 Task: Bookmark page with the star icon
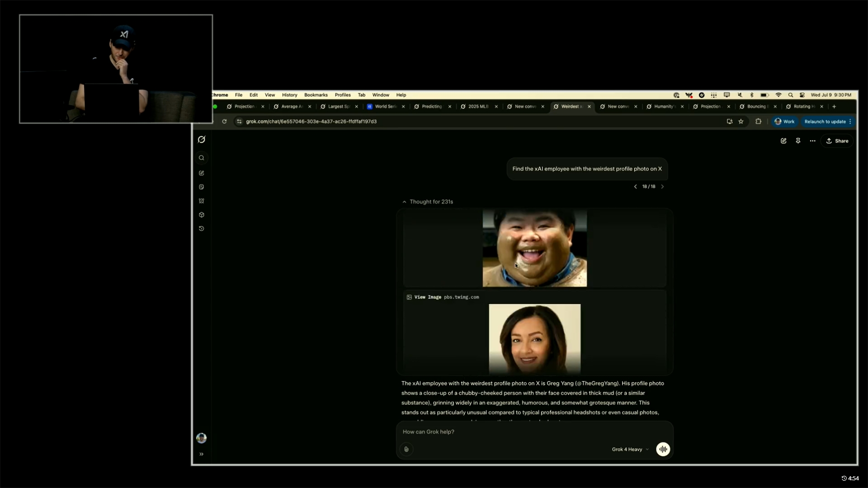[741, 122]
